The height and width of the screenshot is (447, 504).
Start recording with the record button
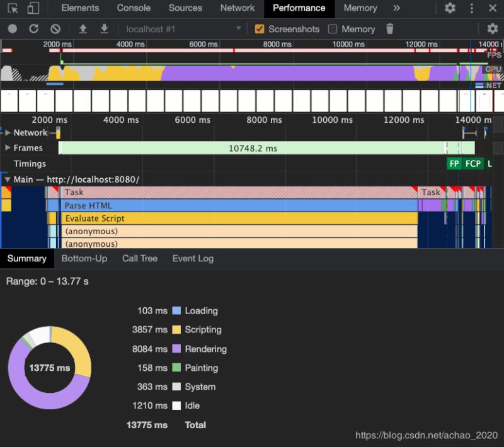[13, 29]
